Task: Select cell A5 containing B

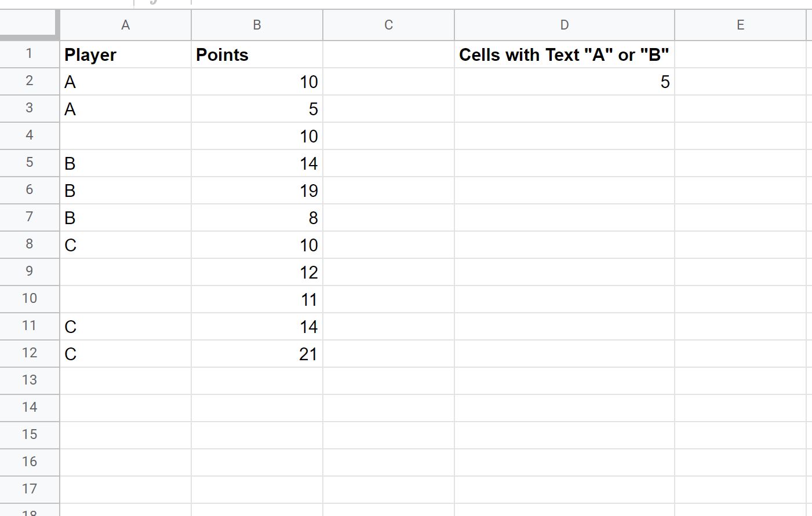Action: click(x=125, y=163)
